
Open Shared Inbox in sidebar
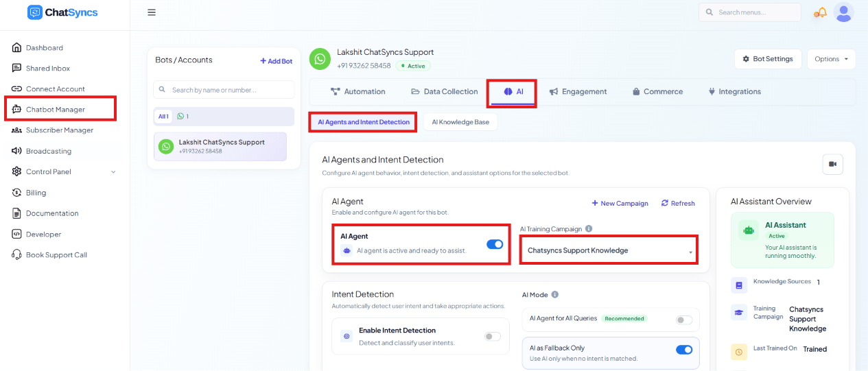[48, 69]
